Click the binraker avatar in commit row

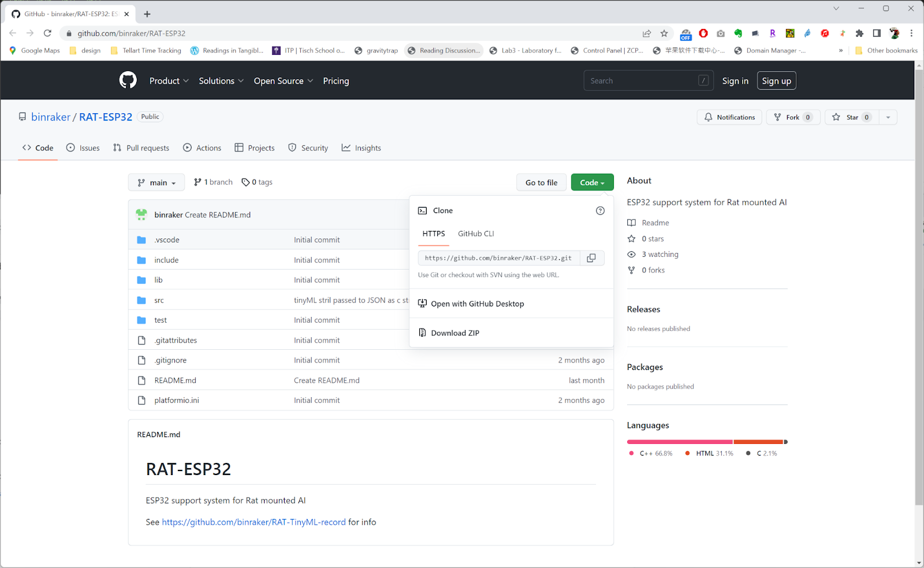coord(141,215)
